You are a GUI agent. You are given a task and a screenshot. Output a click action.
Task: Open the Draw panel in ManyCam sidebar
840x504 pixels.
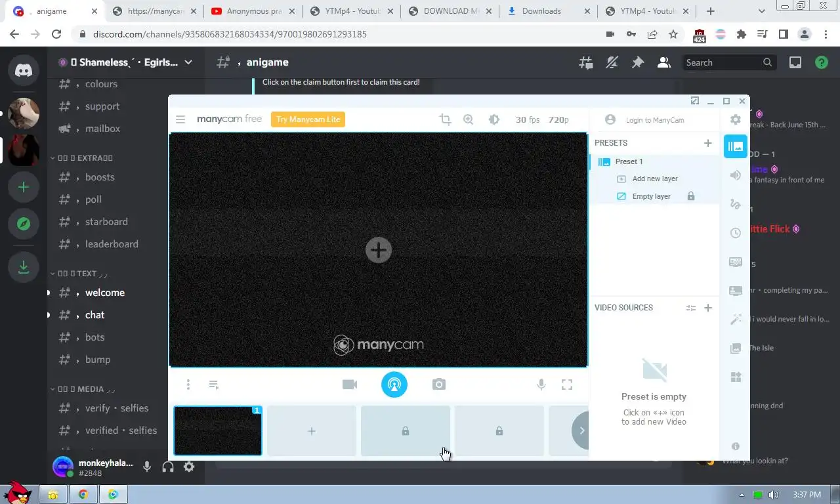coord(736,204)
